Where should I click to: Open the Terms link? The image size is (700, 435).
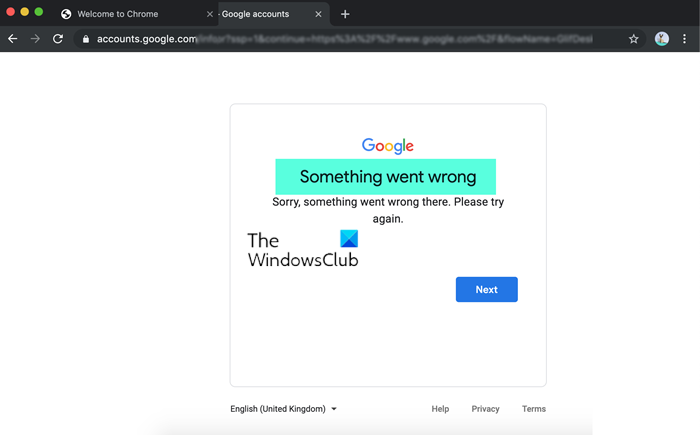534,409
